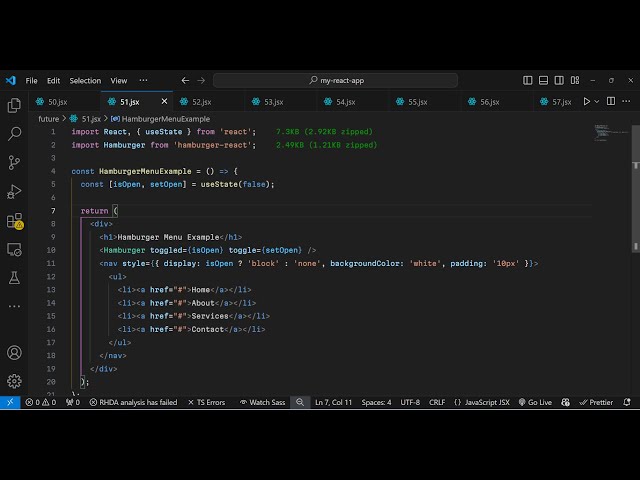Screen dimensions: 640x480
Task: Open the Testing flask icon
Action: tap(14, 277)
